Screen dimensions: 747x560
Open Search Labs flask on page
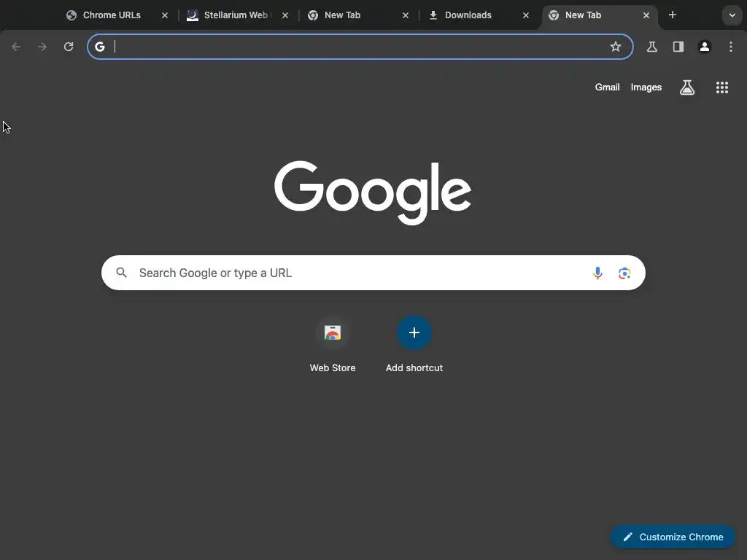click(687, 87)
